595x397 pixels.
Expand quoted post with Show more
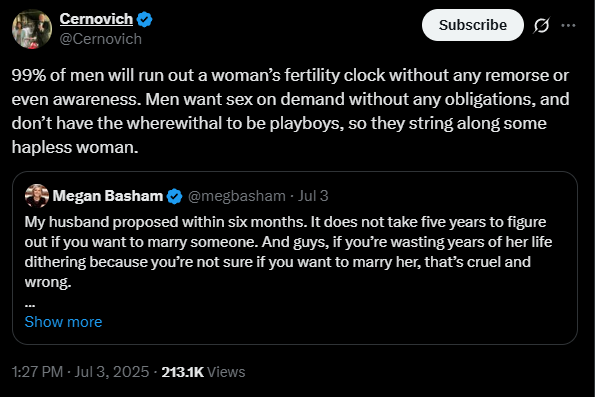pyautogui.click(x=63, y=322)
